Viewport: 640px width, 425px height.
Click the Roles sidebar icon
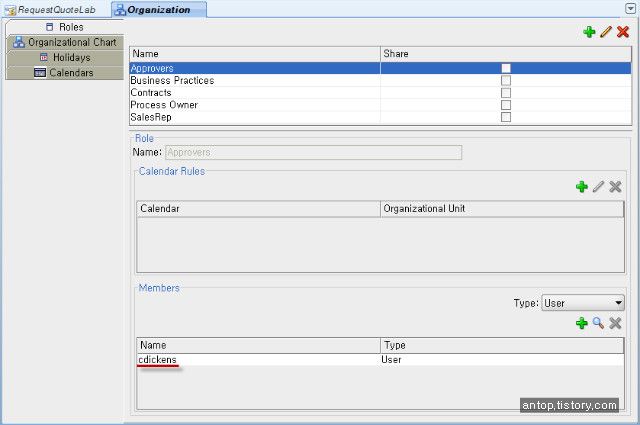coord(49,27)
